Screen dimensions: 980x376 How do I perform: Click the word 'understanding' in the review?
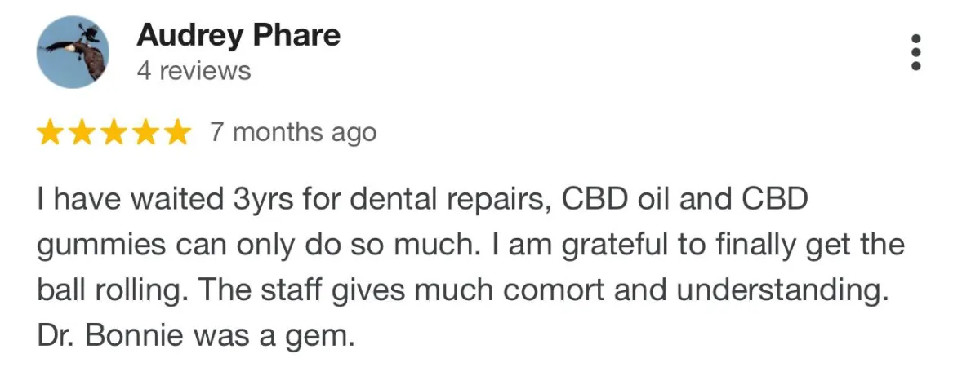click(792, 292)
